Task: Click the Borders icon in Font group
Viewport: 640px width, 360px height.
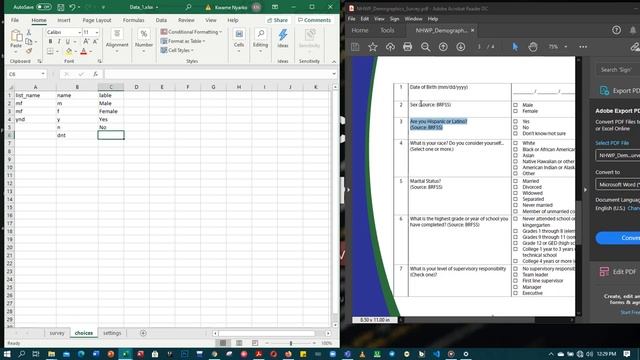Action: tap(50, 51)
